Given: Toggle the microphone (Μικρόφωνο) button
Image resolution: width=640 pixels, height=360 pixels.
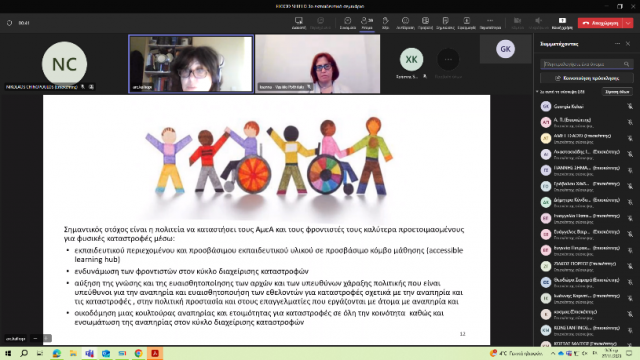Looking at the screenshot, I should pyautogui.click(x=539, y=23).
